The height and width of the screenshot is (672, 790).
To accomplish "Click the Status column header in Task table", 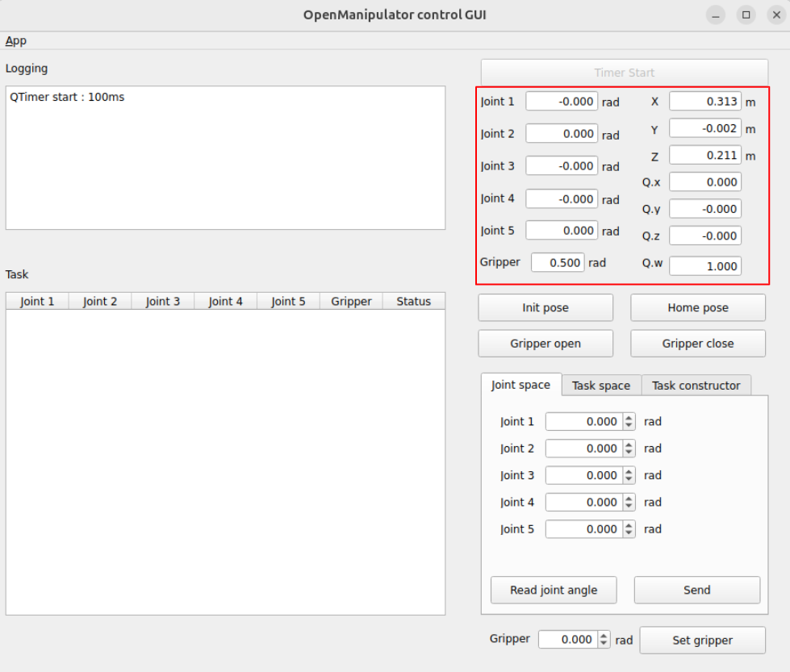I will pos(413,302).
